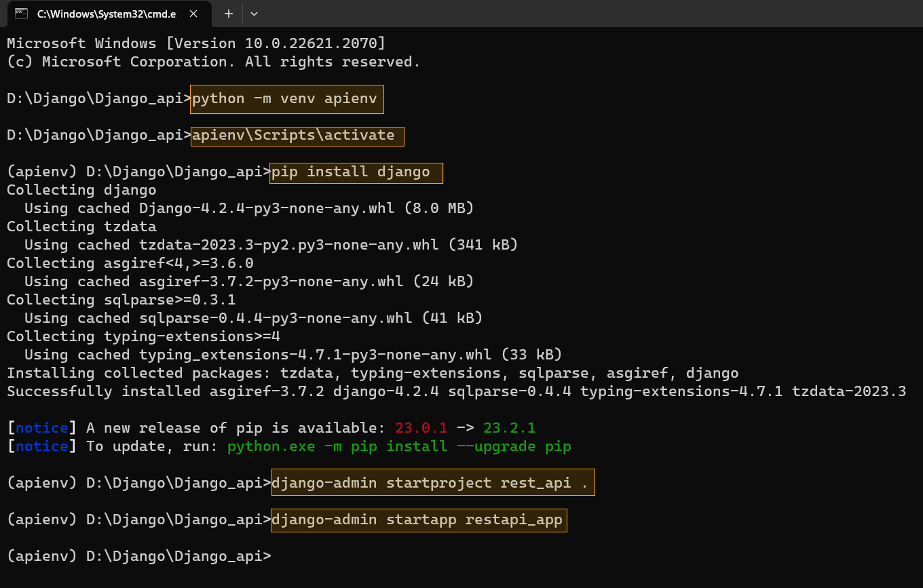The image size is (923, 588).
Task: Click the sqlparse-0.4.4 cached wheel line
Action: click(x=253, y=318)
